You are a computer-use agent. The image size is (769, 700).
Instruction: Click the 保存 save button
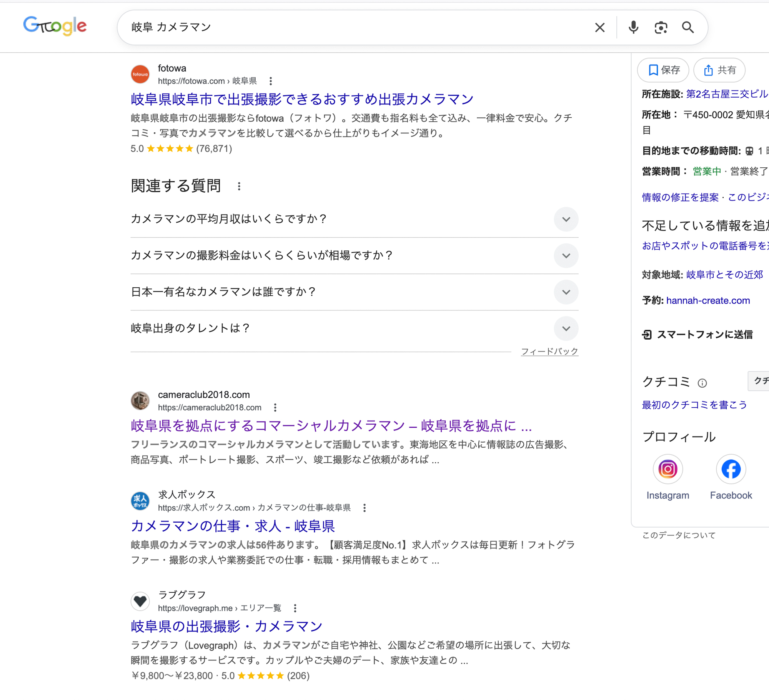[663, 70]
